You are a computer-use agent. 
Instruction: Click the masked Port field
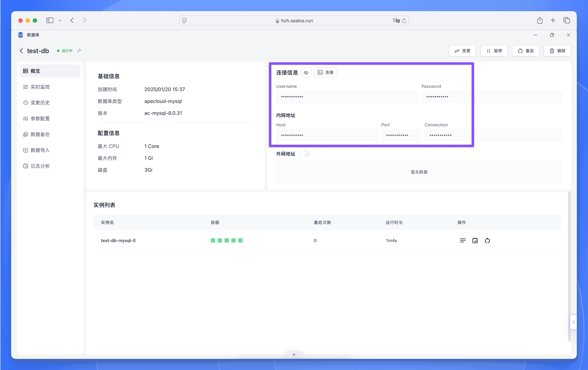point(401,135)
